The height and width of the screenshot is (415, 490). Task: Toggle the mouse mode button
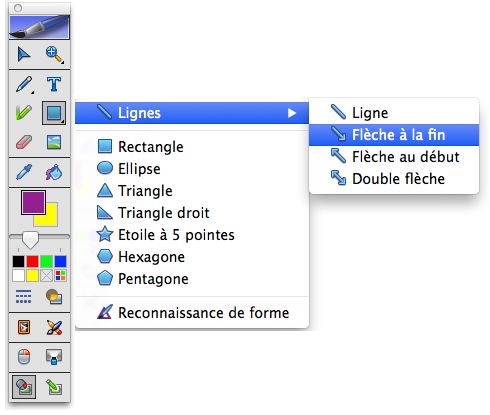coord(24,357)
